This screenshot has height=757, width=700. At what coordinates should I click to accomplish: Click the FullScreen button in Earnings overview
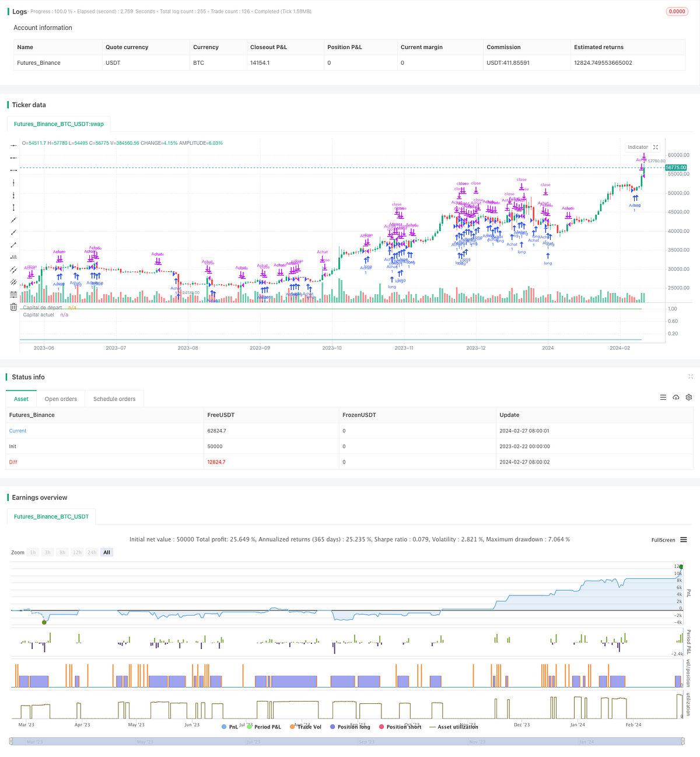663,540
